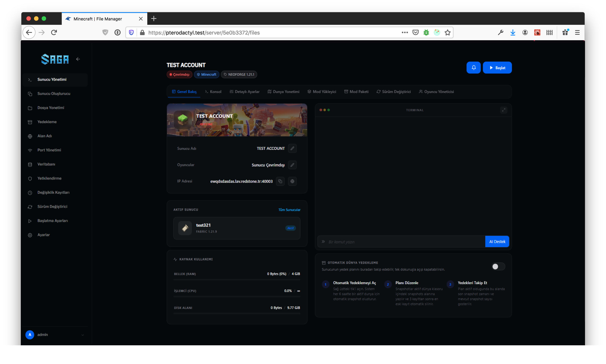The width and height of the screenshot is (606, 364).
Task: Open Veritabanı sidebar item
Action: pyautogui.click(x=55, y=164)
